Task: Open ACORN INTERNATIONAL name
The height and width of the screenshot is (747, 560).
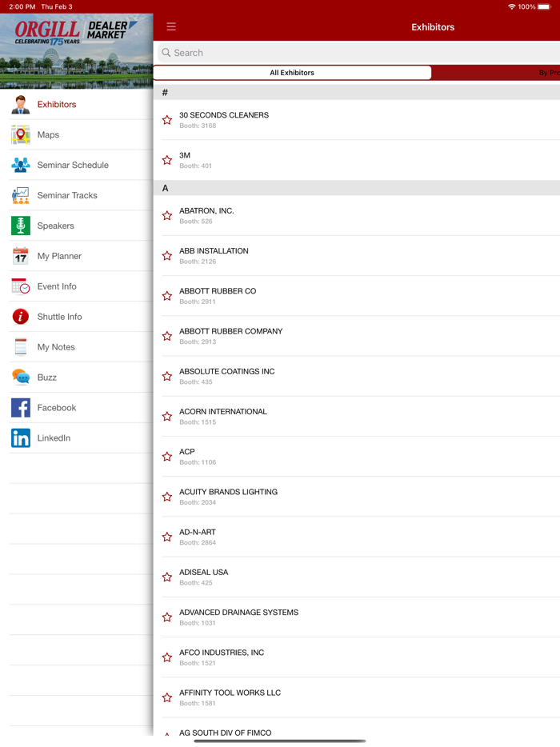Action: 223,412
